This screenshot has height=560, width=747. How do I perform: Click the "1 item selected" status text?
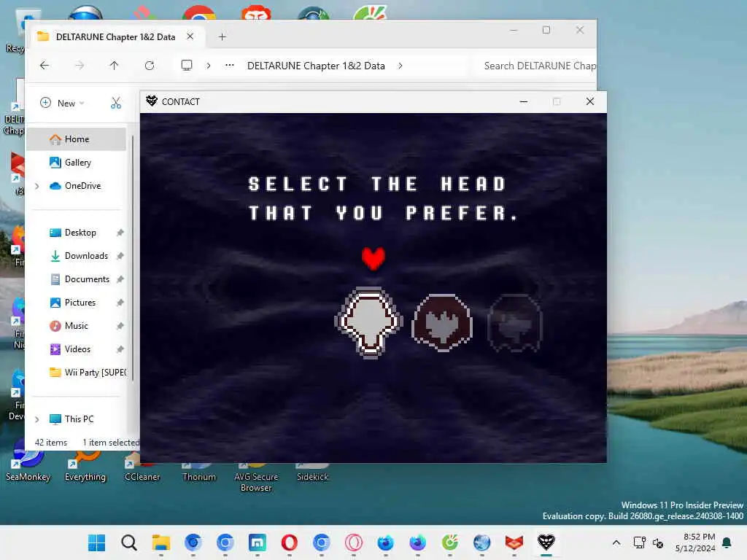click(x=111, y=443)
